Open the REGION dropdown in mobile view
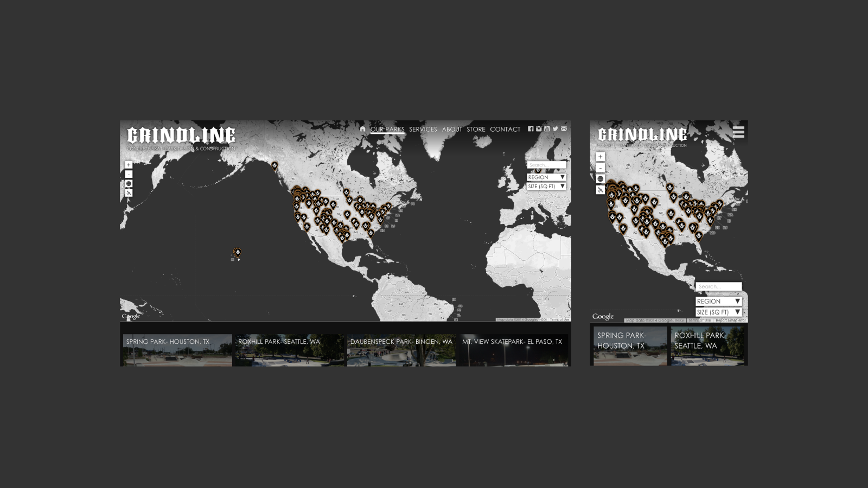 [718, 301]
